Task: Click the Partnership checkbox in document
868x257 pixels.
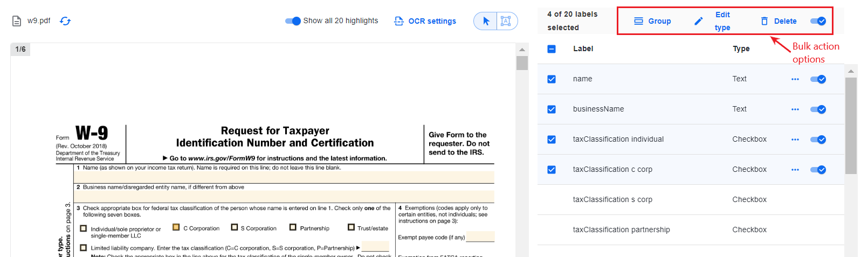Action: point(293,227)
